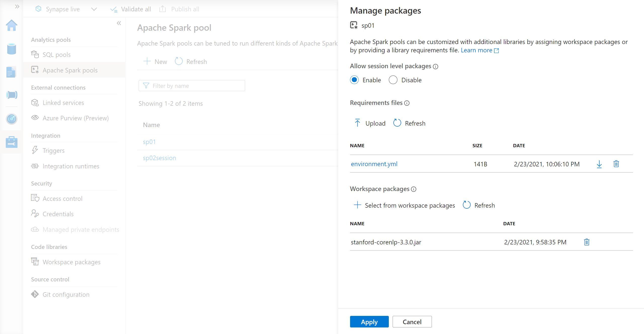Expand the left navigation rail
This screenshot has height=334, width=644.
17,7
